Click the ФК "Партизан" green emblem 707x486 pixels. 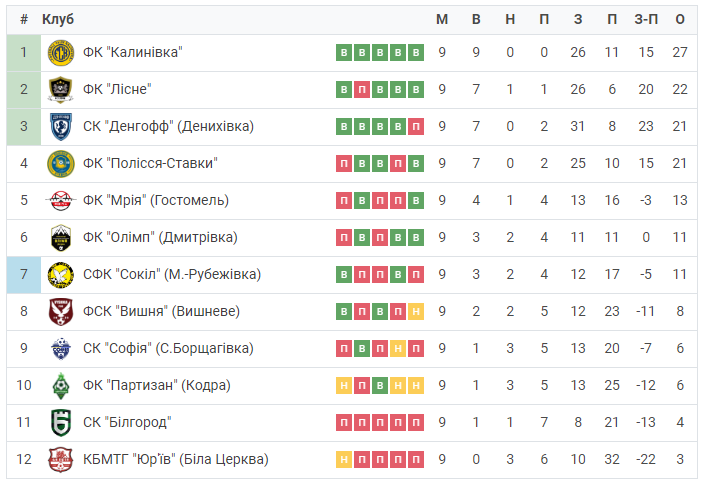pos(61,385)
